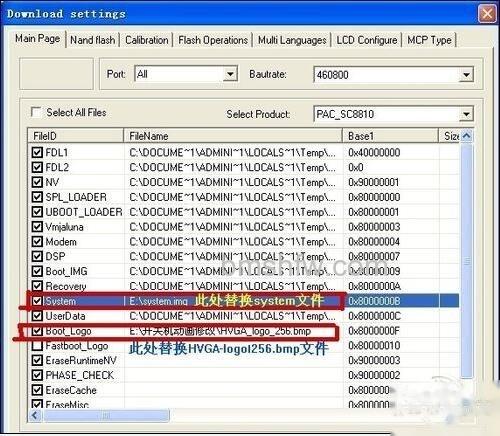The height and width of the screenshot is (436, 500).
Task: Uncheck the FDL1 file checkbox
Action: (x=37, y=153)
